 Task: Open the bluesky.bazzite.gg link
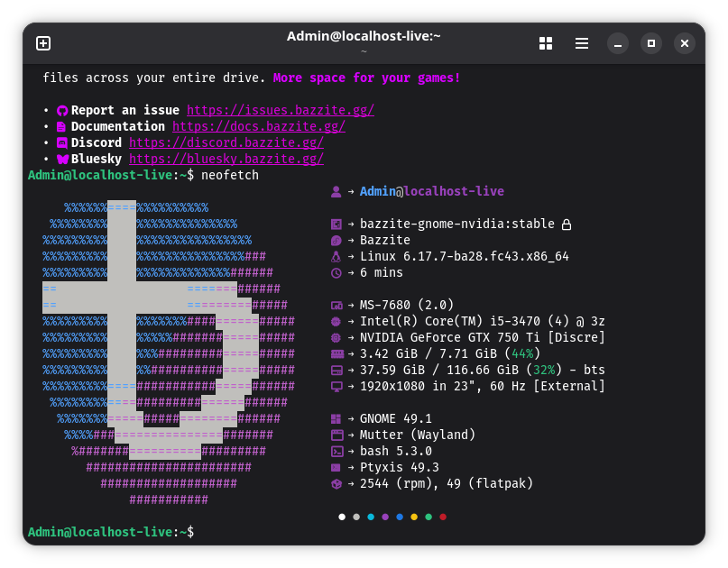click(226, 160)
